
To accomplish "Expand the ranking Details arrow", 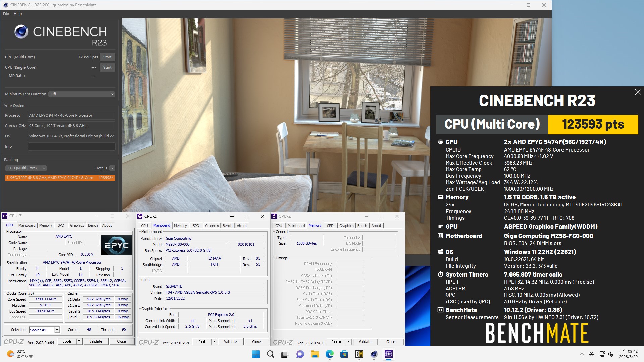I will (x=112, y=168).
